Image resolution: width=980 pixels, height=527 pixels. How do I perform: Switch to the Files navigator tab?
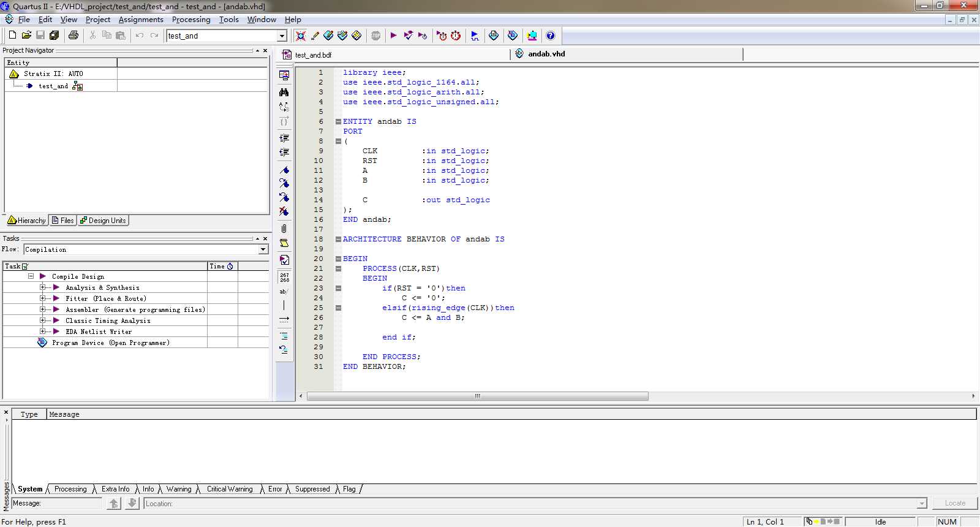coord(62,221)
